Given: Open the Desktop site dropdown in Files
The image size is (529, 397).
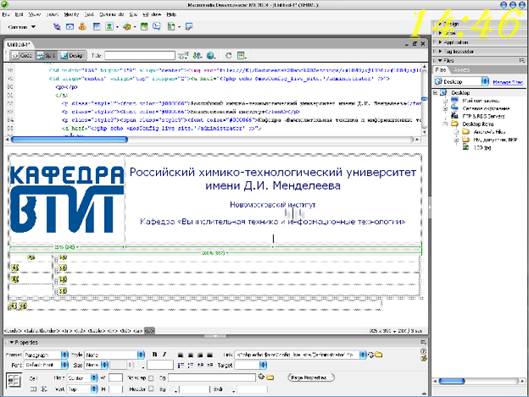Looking at the screenshot, I should click(x=461, y=81).
